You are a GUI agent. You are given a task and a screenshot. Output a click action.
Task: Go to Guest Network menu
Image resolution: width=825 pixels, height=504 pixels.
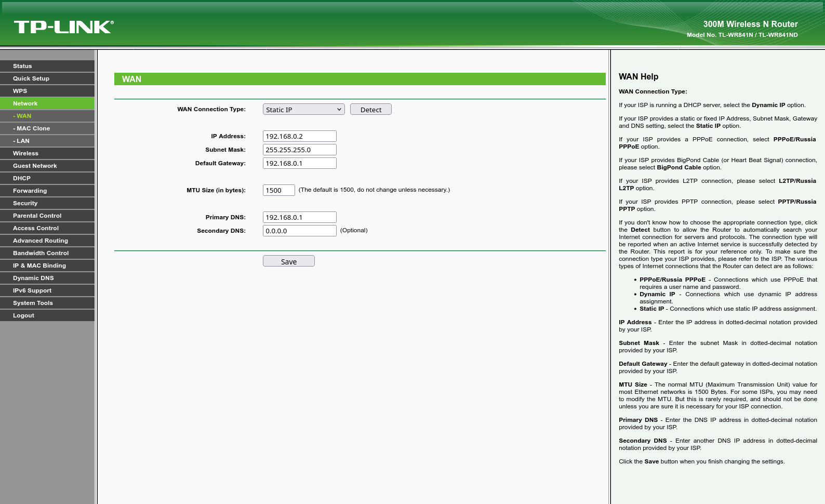[x=47, y=166]
